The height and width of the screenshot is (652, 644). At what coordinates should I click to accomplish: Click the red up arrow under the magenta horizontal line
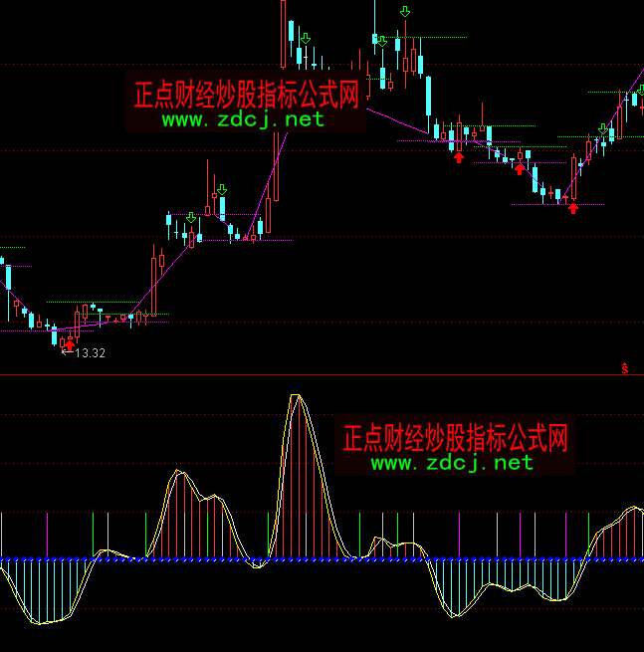click(458, 156)
